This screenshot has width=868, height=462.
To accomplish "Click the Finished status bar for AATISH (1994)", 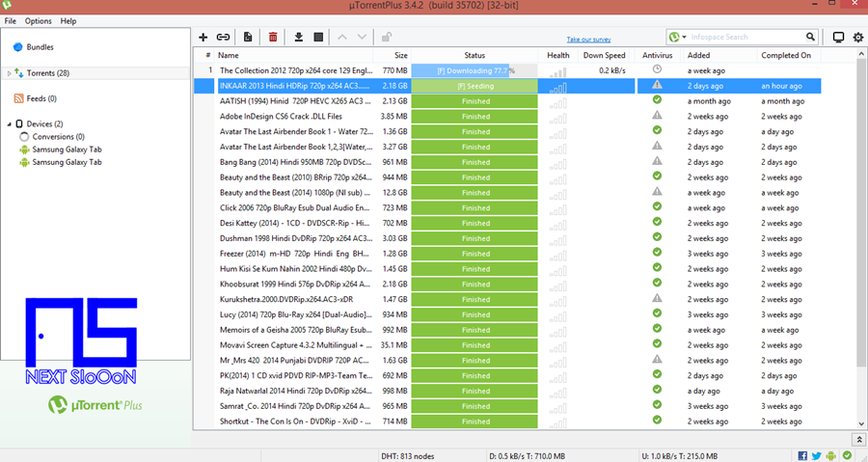I will click(475, 101).
